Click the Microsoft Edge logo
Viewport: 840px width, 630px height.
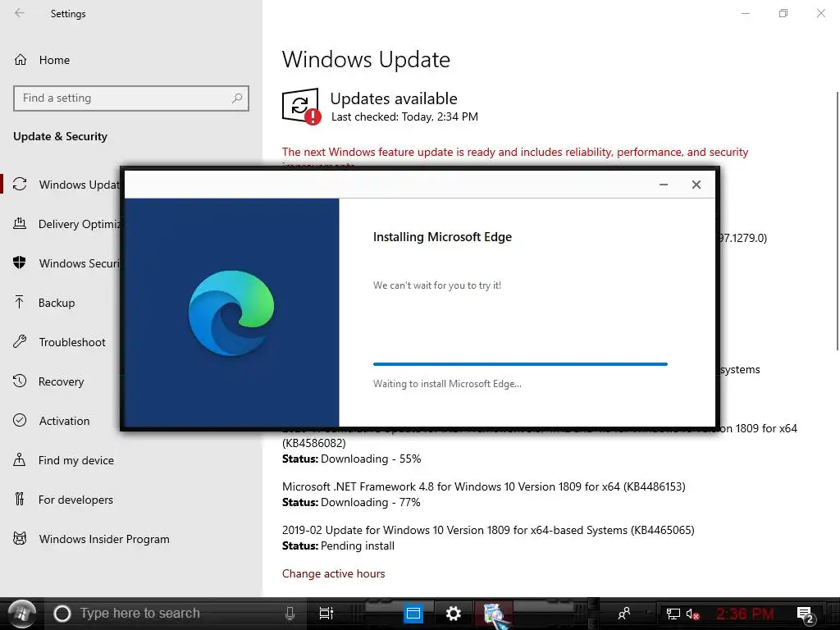[231, 313]
